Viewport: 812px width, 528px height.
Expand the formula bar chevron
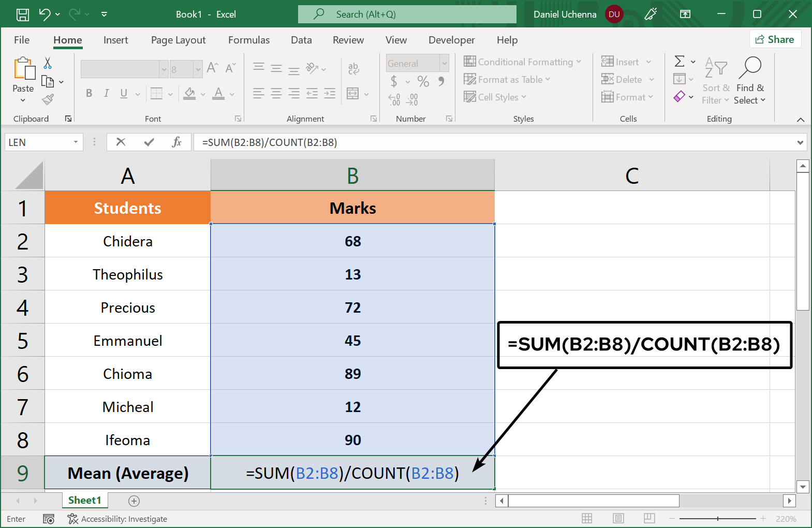coord(800,142)
